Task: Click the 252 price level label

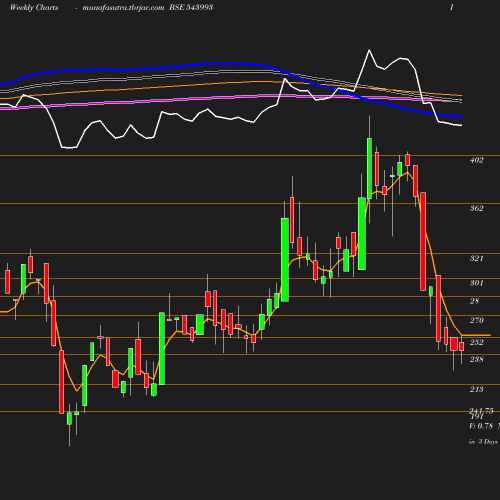Action: (x=476, y=342)
